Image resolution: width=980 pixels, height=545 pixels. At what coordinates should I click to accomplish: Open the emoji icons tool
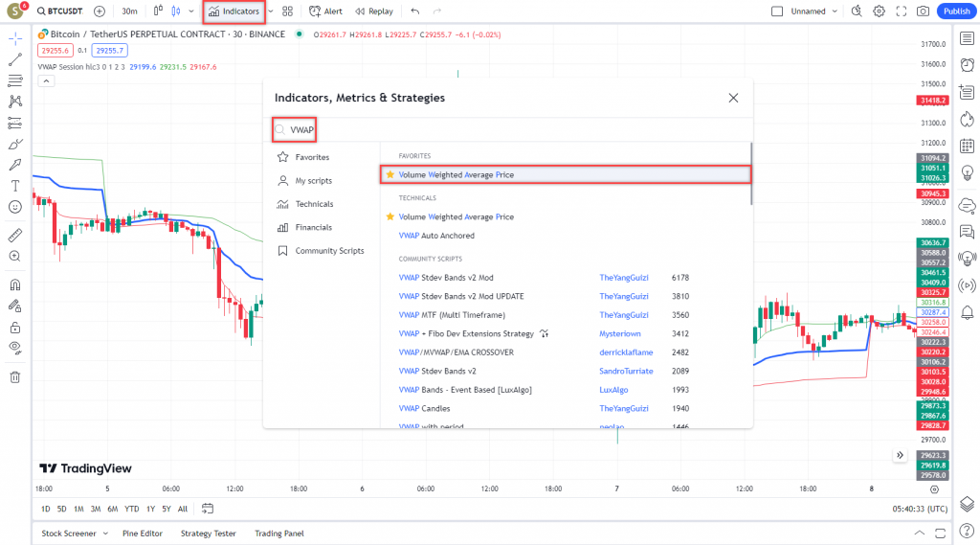15,207
